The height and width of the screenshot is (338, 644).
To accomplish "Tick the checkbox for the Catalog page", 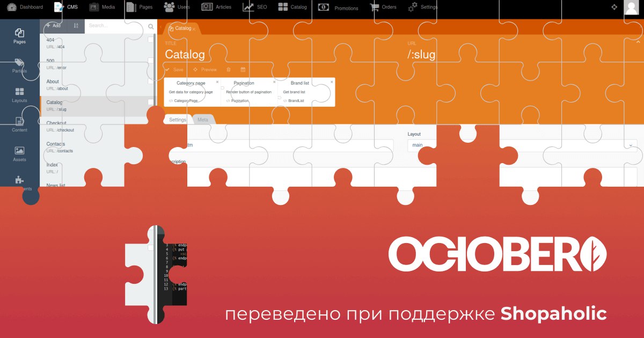I will point(151,102).
